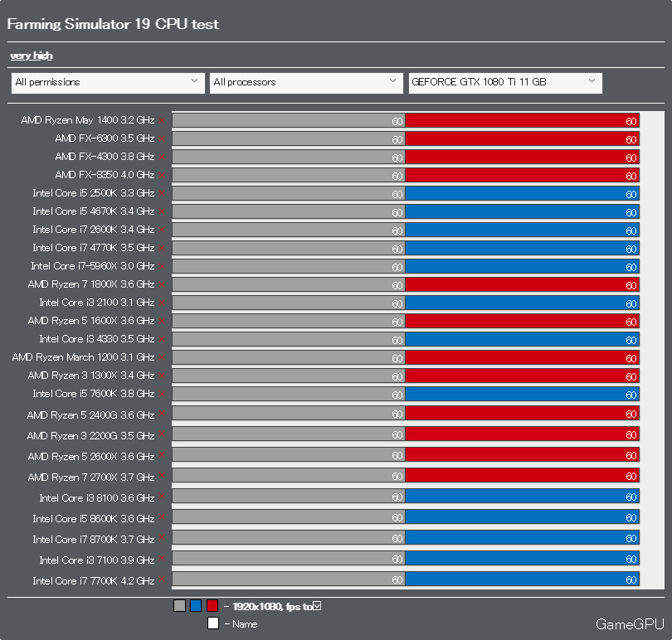The width and height of the screenshot is (672, 640).
Task: Remove AMD Ryzen 7 1800X from chart
Action: pyautogui.click(x=162, y=284)
